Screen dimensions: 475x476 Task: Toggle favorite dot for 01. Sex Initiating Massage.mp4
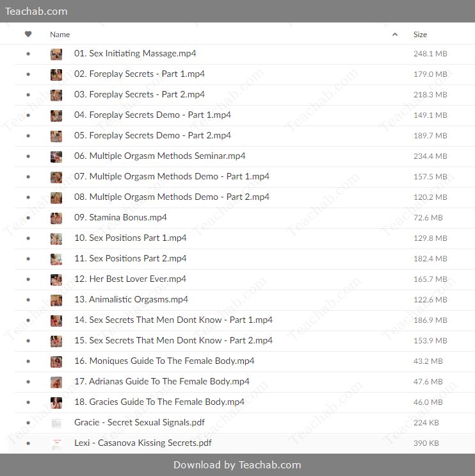[x=28, y=54]
